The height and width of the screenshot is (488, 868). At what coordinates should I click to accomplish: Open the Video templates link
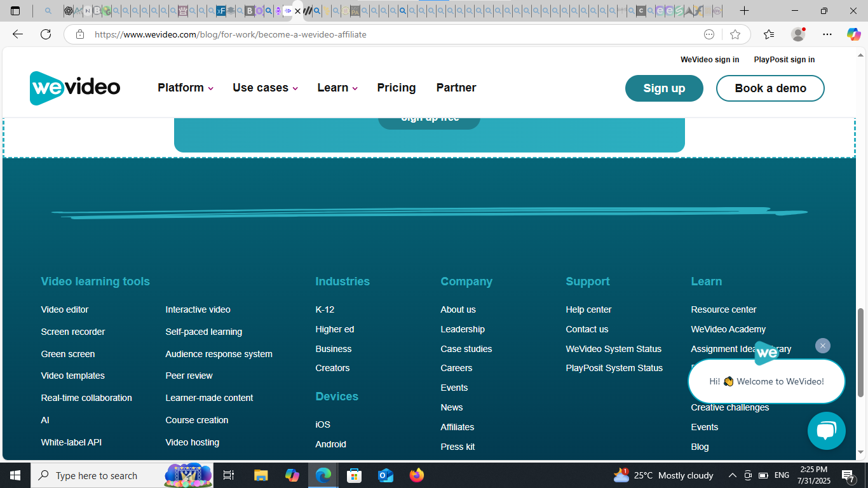pos(73,376)
